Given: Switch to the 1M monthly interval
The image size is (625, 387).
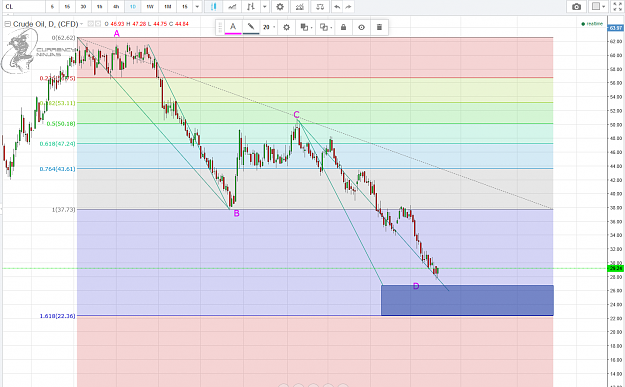Looking at the screenshot, I should (x=168, y=7).
